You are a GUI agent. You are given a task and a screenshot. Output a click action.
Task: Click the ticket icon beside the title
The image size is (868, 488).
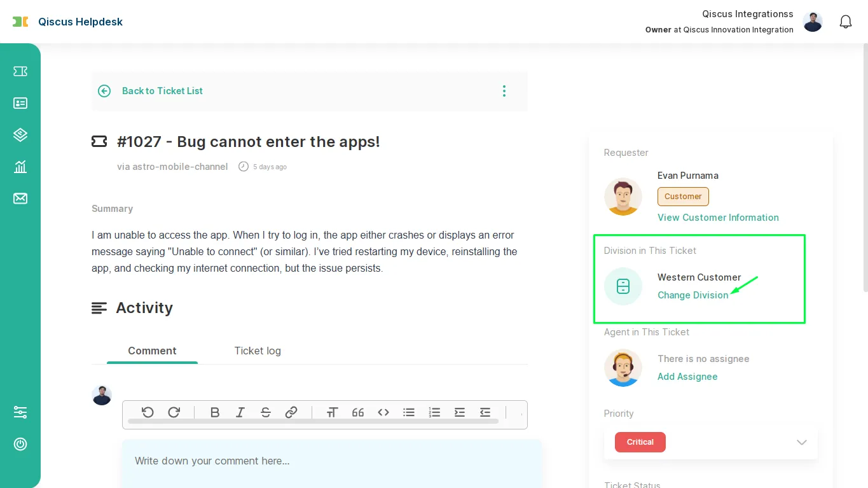[99, 141]
